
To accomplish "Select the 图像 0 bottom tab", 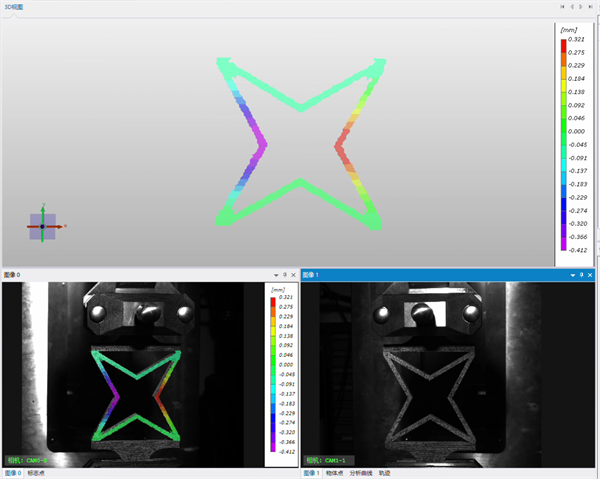I will [13, 473].
